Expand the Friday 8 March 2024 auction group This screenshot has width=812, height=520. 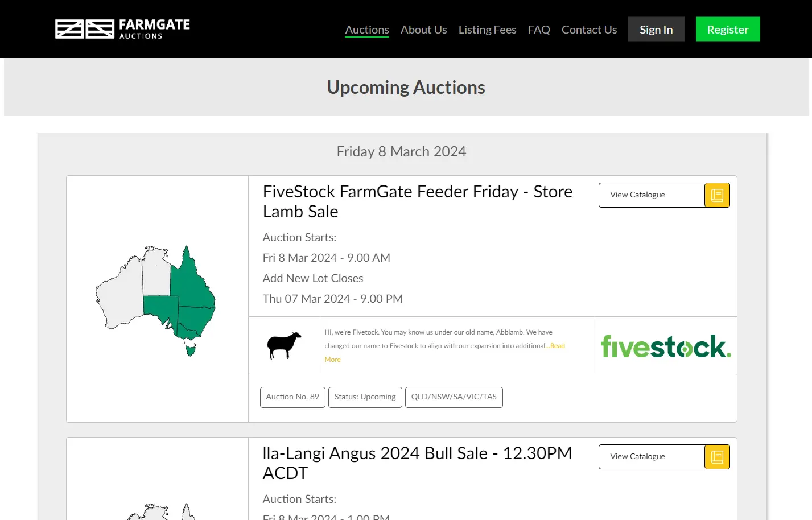pos(401,151)
